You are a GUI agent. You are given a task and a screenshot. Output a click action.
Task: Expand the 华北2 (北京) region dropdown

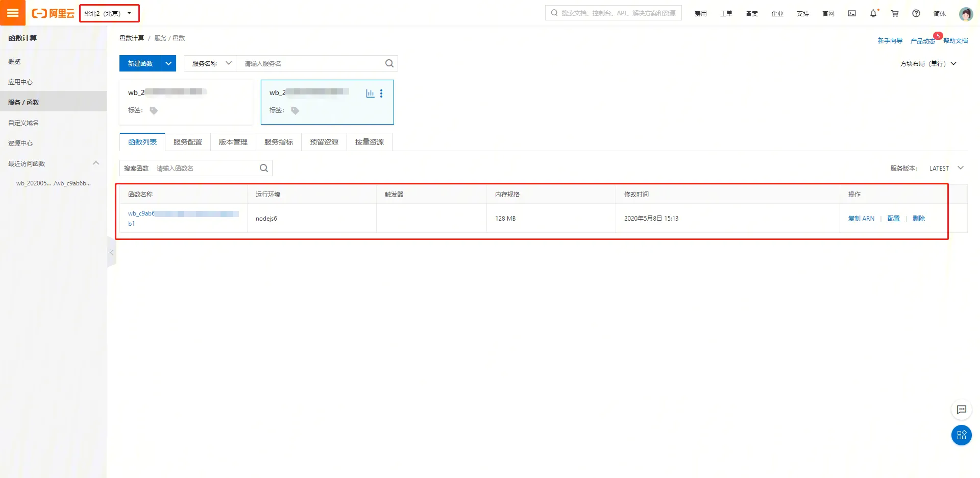pyautogui.click(x=109, y=13)
